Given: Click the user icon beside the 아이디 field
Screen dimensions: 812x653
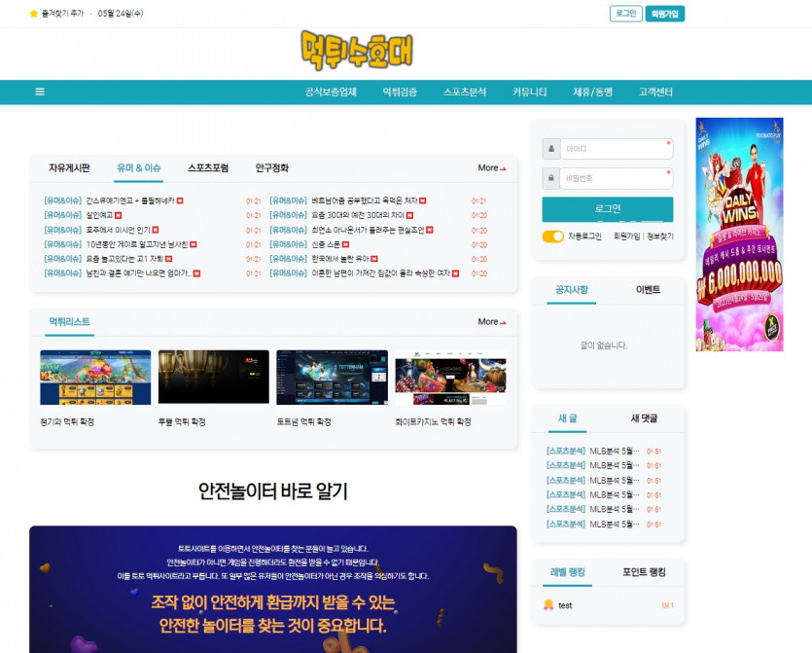Looking at the screenshot, I should [550, 149].
